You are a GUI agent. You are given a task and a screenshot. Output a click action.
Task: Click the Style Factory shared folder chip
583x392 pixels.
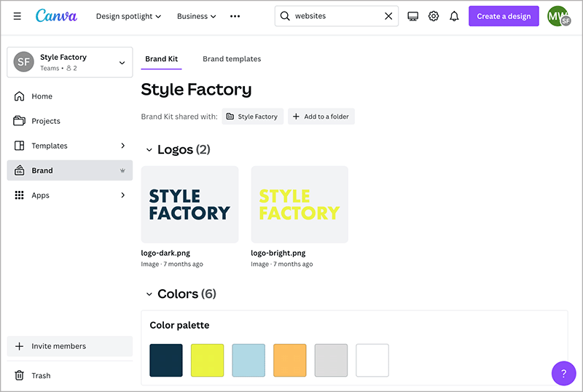[252, 117]
